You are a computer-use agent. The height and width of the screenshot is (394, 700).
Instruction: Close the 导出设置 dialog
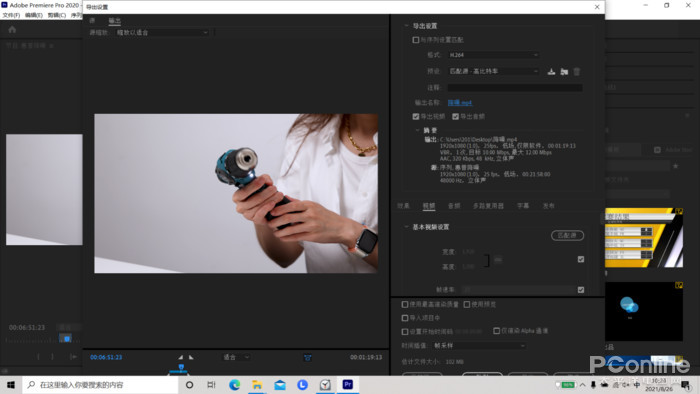coord(597,7)
